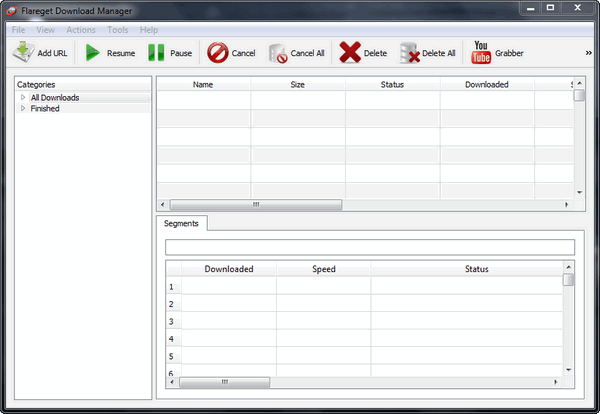600x414 pixels.
Task: Click the red Cancel circle icon
Action: click(218, 52)
